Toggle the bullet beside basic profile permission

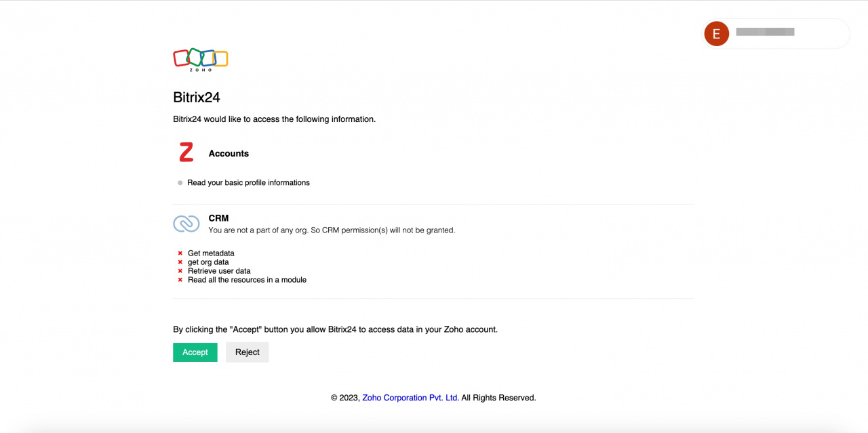pos(179,182)
